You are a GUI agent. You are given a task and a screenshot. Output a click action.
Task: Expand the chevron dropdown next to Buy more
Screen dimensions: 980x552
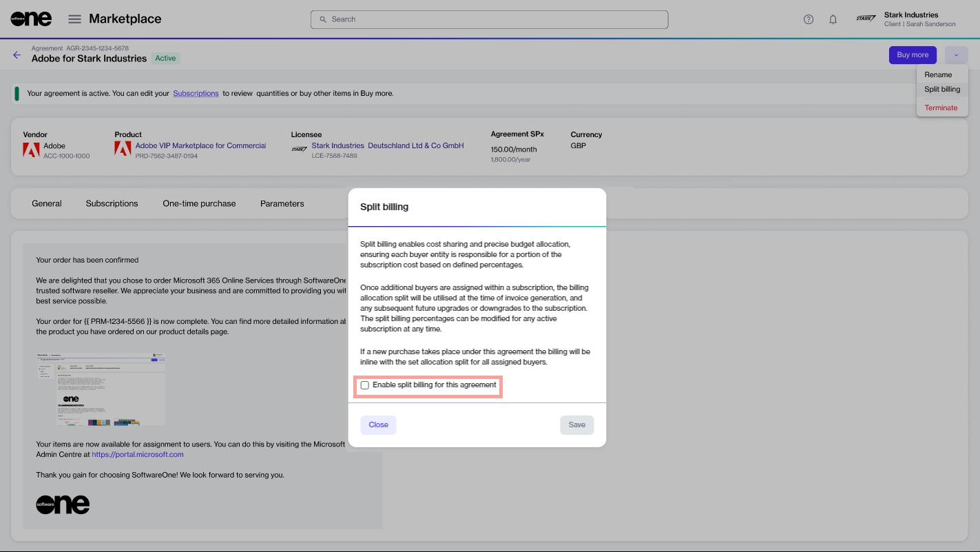click(956, 55)
